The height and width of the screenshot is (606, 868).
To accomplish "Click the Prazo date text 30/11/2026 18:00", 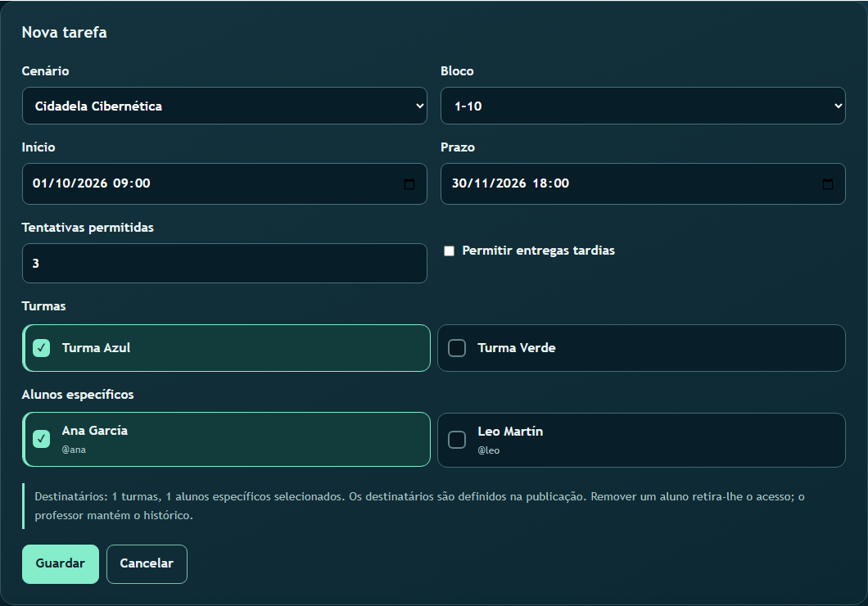I will pos(510,183).
